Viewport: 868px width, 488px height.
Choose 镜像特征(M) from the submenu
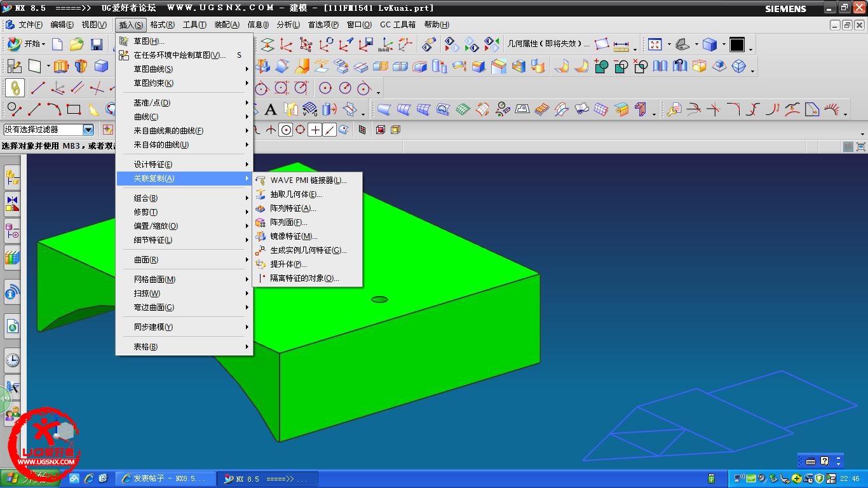[308, 236]
